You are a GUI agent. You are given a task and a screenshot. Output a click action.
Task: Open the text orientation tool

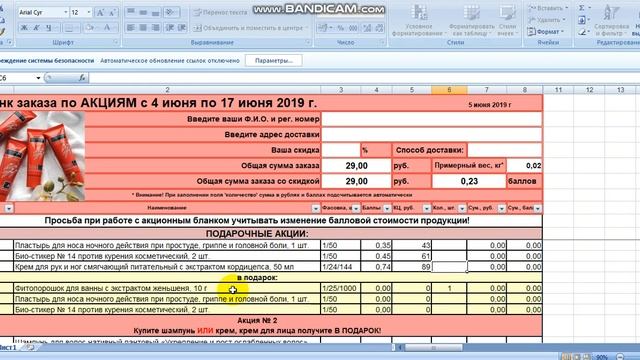pyautogui.click(x=170, y=12)
